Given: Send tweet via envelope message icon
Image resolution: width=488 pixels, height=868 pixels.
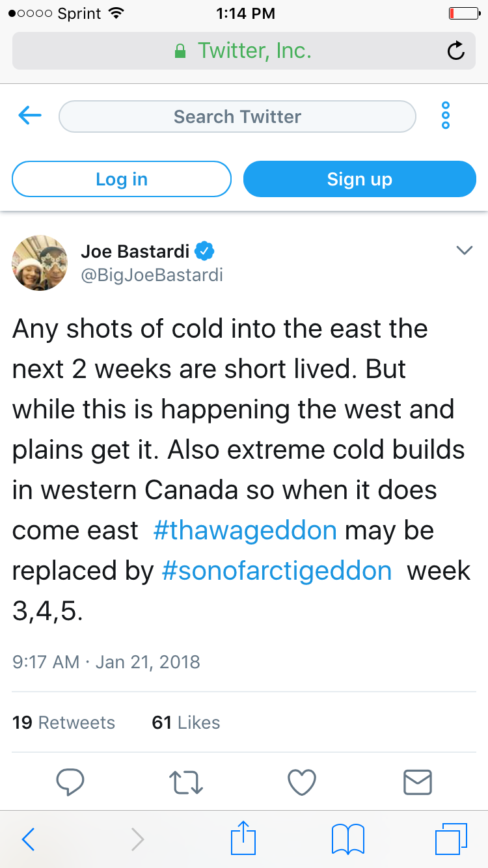Looking at the screenshot, I should click(417, 782).
